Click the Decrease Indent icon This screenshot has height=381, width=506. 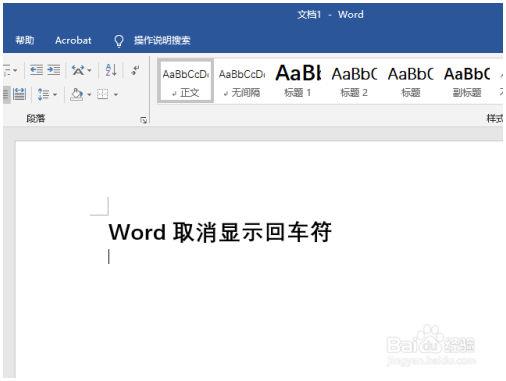pyautogui.click(x=36, y=70)
